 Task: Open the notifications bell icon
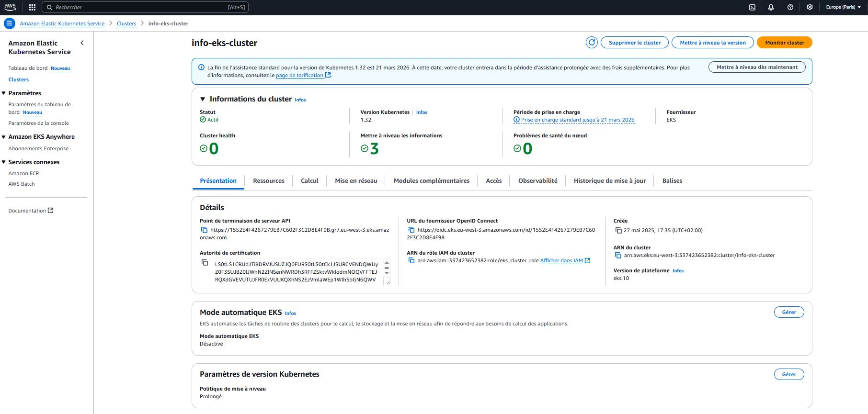point(771,7)
